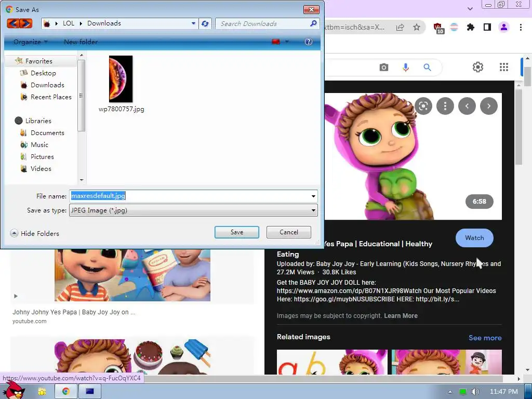Image resolution: width=532 pixels, height=399 pixels.
Task: Open the Music library
Action: click(39, 144)
